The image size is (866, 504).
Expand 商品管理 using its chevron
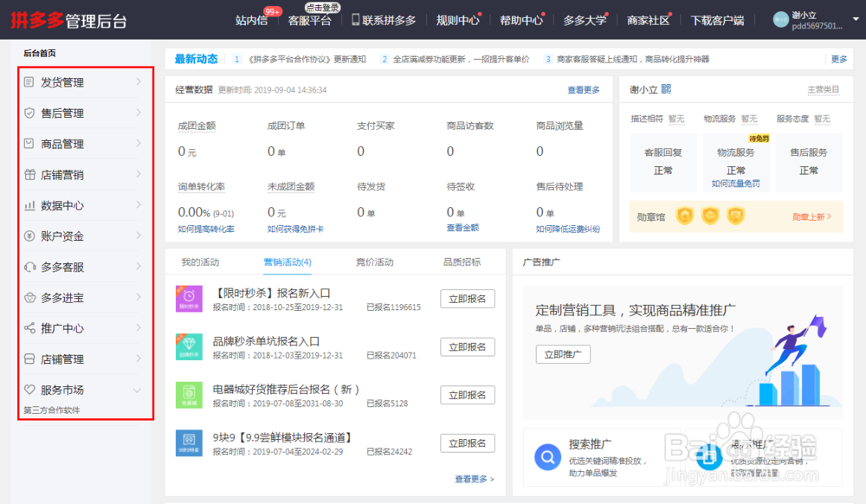click(138, 144)
